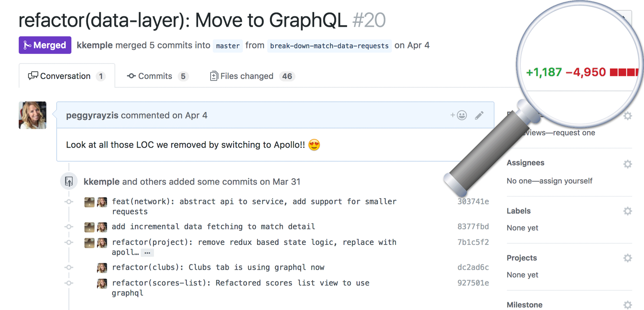Viewport: 644px width, 310px height.
Task: Open the Assignees gear settings
Action: 627,164
